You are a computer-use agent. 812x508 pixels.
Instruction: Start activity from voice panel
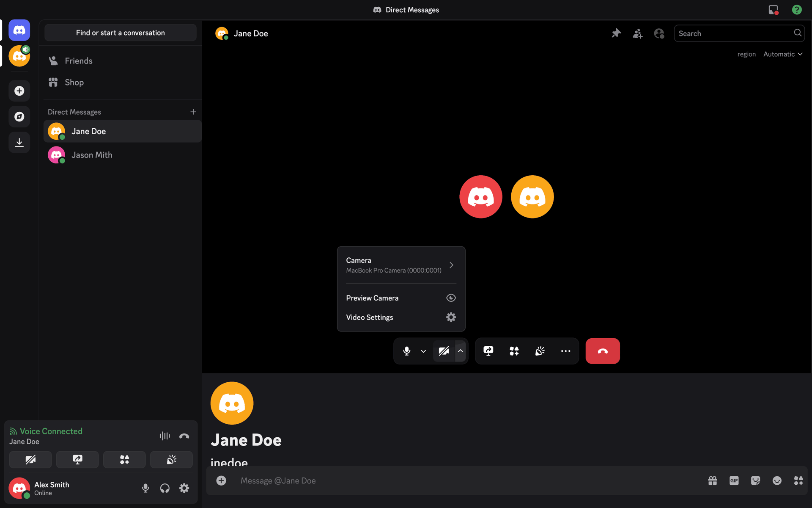coord(124,460)
